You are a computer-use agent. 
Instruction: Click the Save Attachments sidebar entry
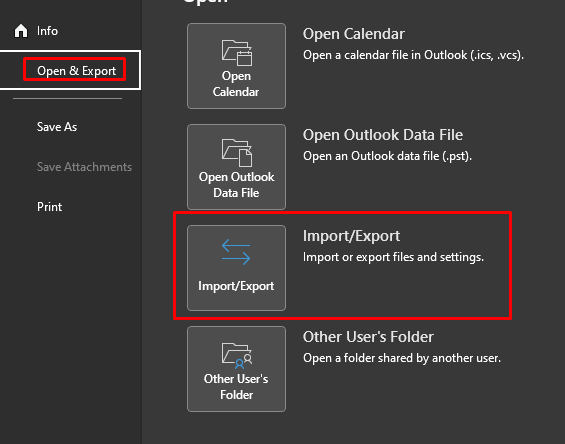click(84, 167)
